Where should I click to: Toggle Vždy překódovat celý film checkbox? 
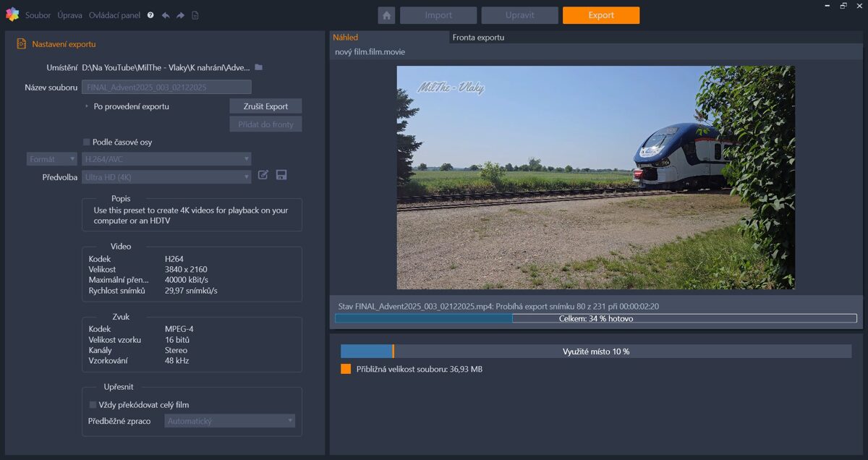click(93, 405)
